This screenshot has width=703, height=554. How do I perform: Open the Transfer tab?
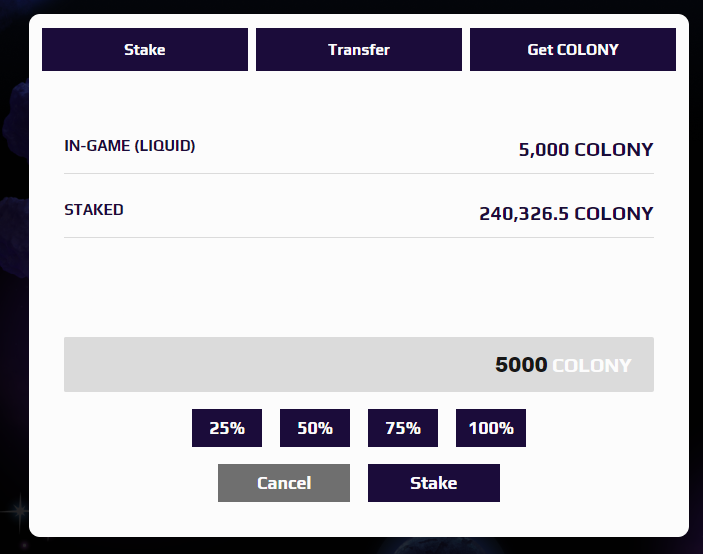pyautogui.click(x=359, y=49)
